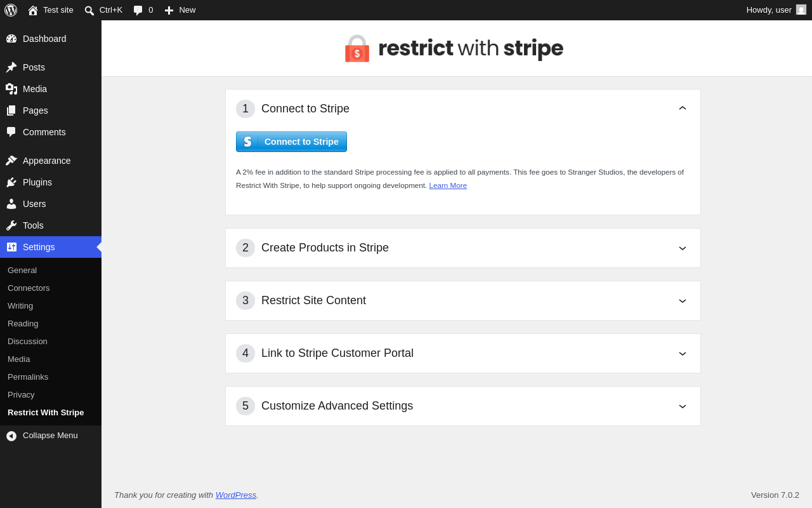Image resolution: width=812 pixels, height=508 pixels.
Task: Click the Appearance paintbrush icon
Action: pyautogui.click(x=11, y=161)
